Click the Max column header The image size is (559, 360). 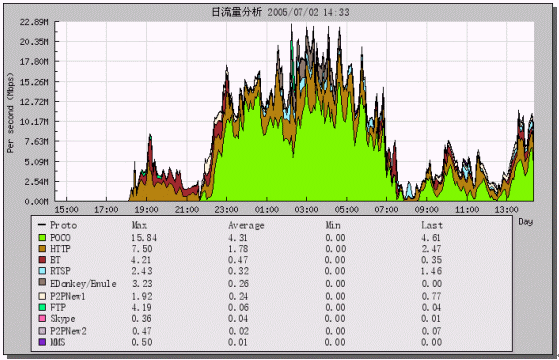coord(139,225)
